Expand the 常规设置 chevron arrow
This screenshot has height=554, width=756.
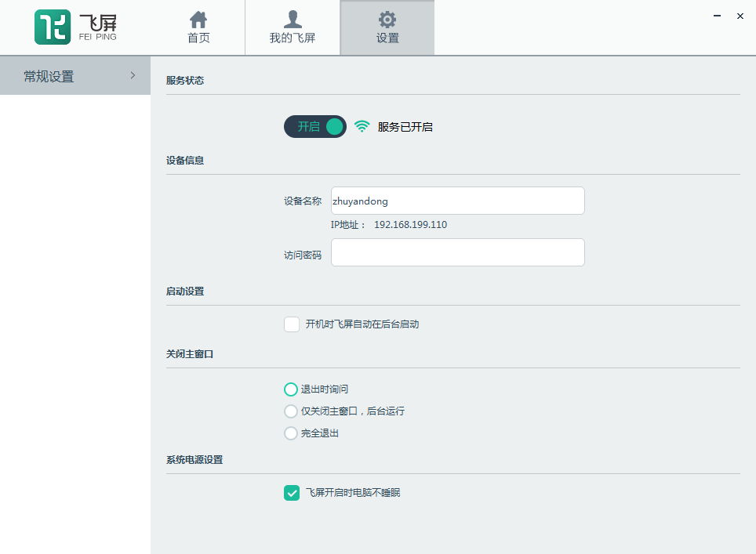[x=133, y=75]
